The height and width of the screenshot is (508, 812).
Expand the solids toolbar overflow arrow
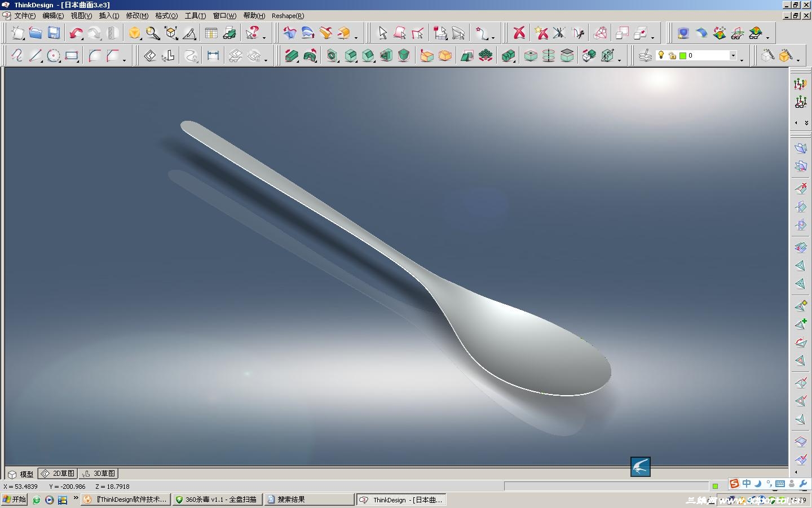point(620,60)
